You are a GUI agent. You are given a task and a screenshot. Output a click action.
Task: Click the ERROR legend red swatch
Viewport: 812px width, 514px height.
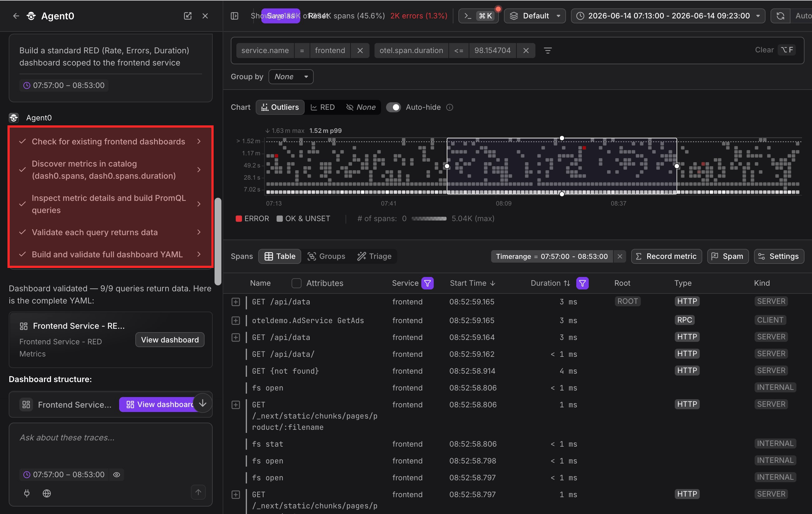(x=239, y=219)
